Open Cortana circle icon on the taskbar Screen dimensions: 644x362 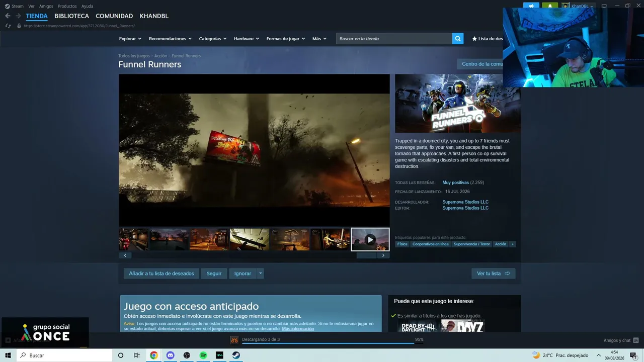coord(120,355)
